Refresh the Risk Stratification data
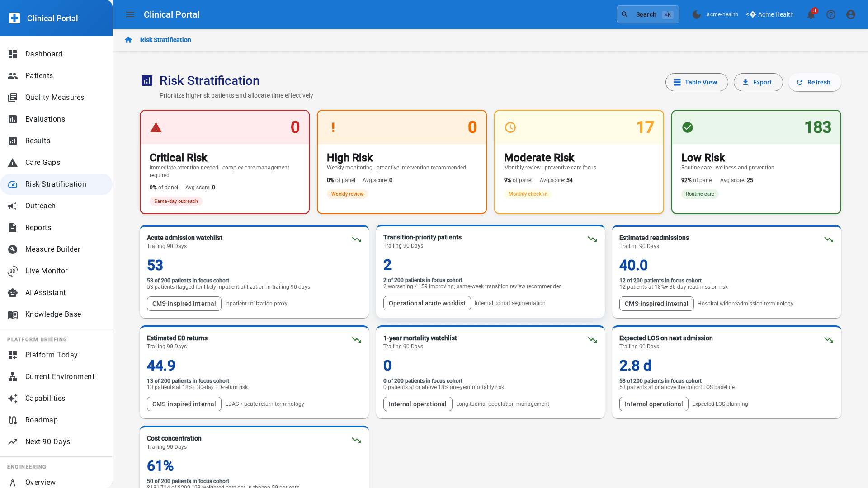This screenshot has width=868, height=488. coord(814,82)
